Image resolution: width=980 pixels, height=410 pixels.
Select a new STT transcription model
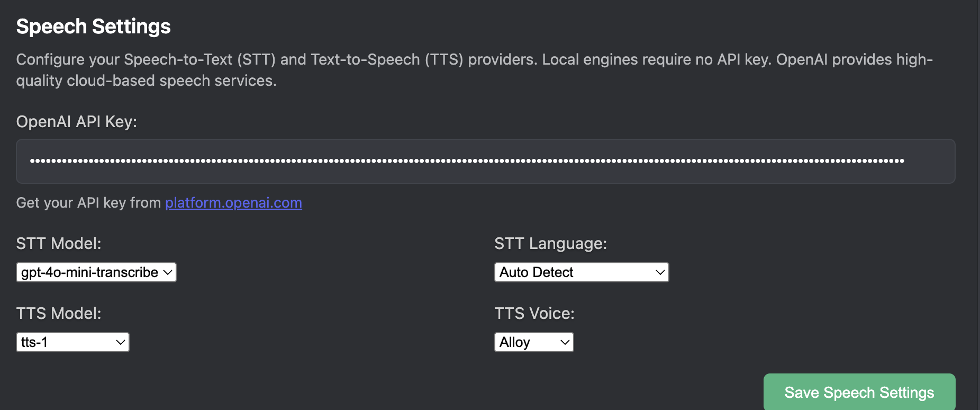(95, 272)
